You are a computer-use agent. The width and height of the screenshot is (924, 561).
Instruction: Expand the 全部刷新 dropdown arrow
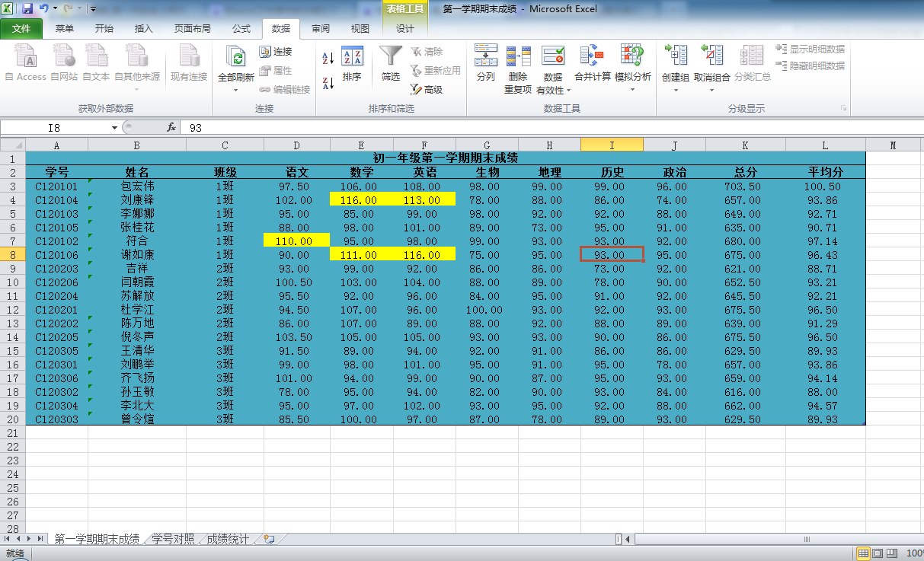coord(236,91)
